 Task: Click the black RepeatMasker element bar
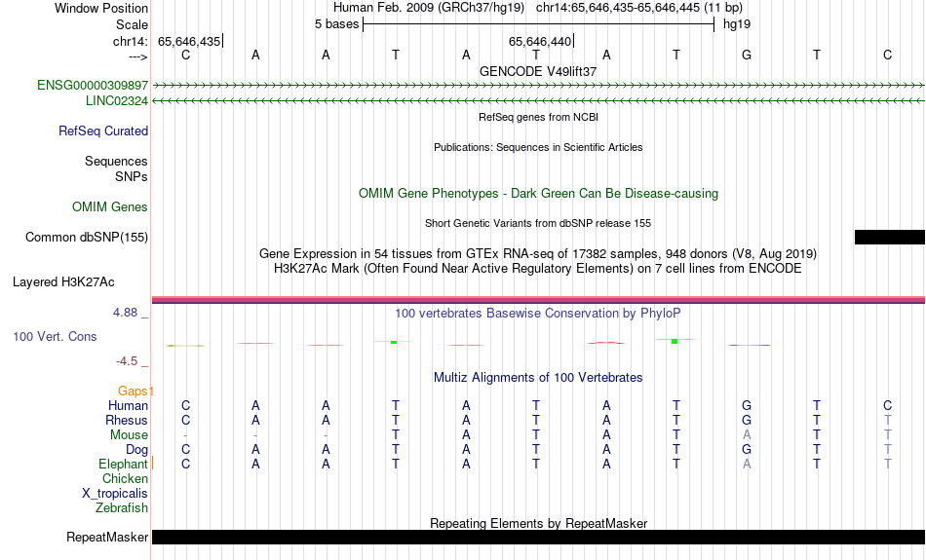(539, 537)
